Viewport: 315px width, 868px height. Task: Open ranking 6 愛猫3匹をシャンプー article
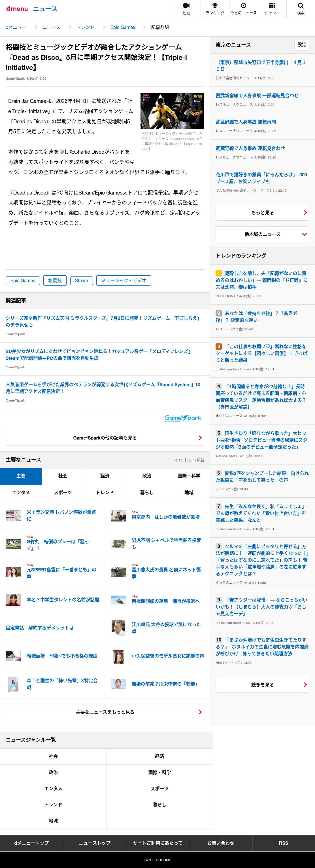click(262, 476)
